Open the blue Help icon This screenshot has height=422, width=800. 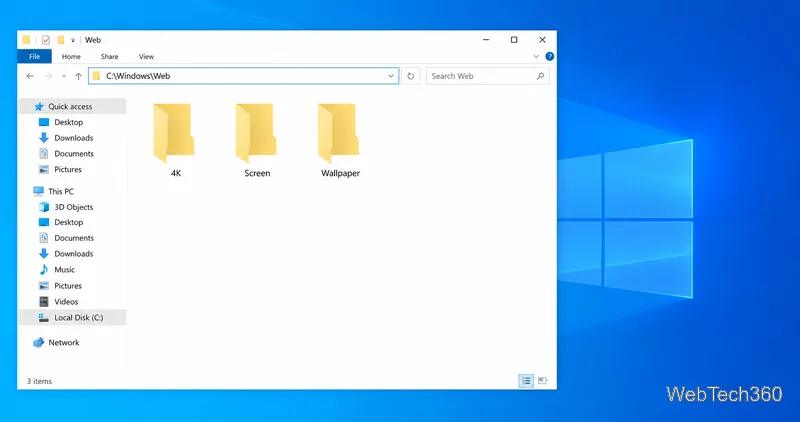pos(549,57)
